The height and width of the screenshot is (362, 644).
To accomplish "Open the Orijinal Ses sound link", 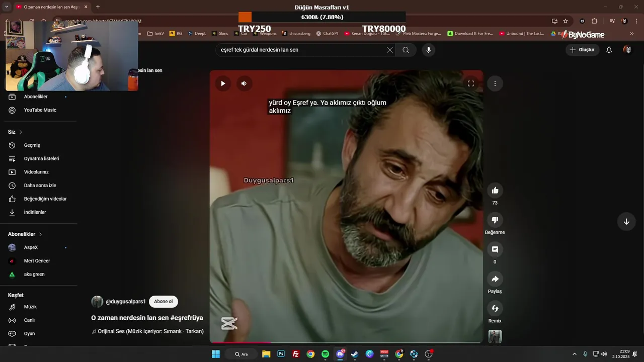I will [148, 331].
